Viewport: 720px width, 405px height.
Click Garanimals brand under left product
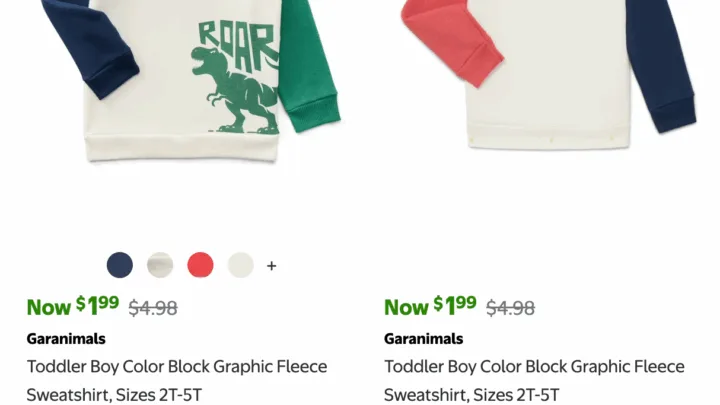coord(66,338)
